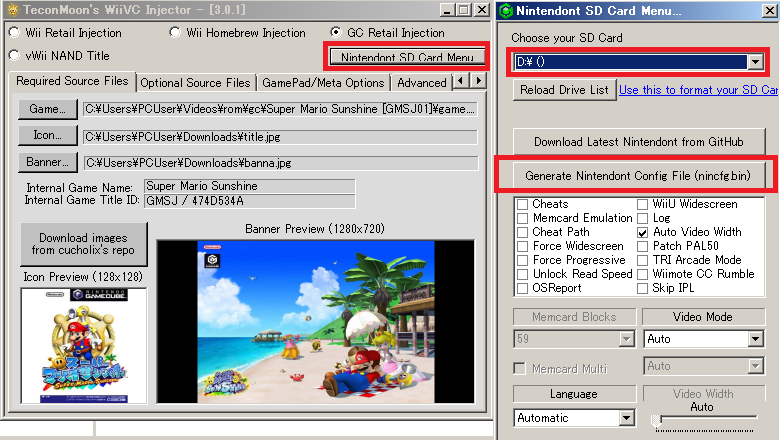Open Video Mode Auto dropdown

pyautogui.click(x=703, y=339)
